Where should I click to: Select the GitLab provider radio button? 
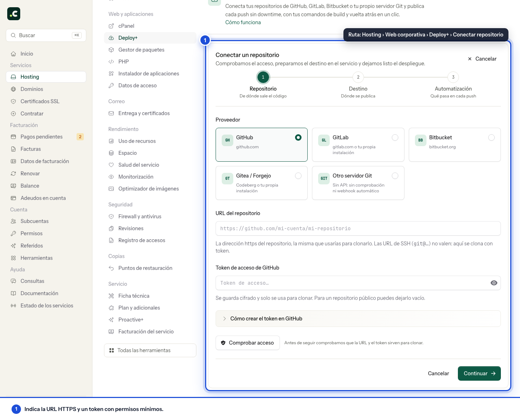click(395, 137)
